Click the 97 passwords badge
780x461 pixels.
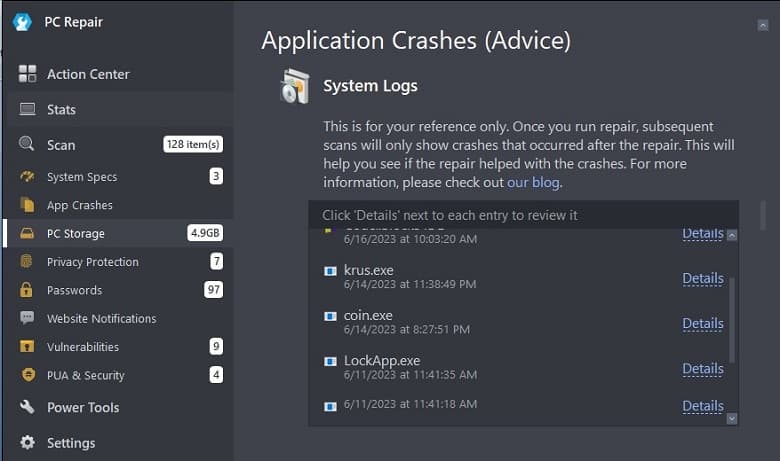[214, 289]
